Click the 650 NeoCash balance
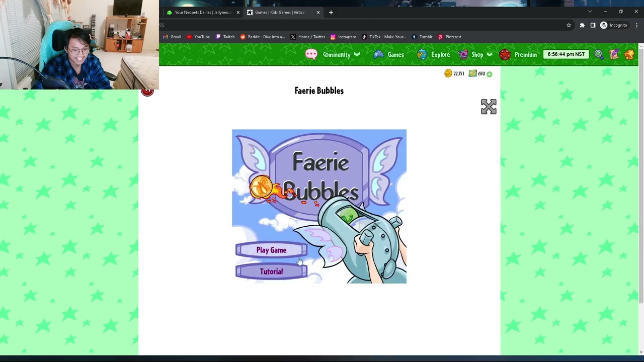Screen dimensions: 644x362 (481, 74)
